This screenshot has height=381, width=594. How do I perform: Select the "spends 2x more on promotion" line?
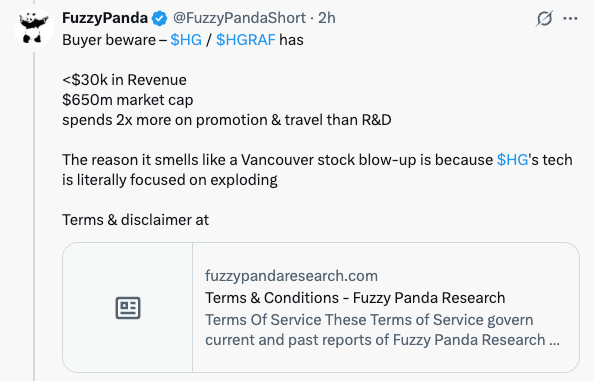(227, 120)
